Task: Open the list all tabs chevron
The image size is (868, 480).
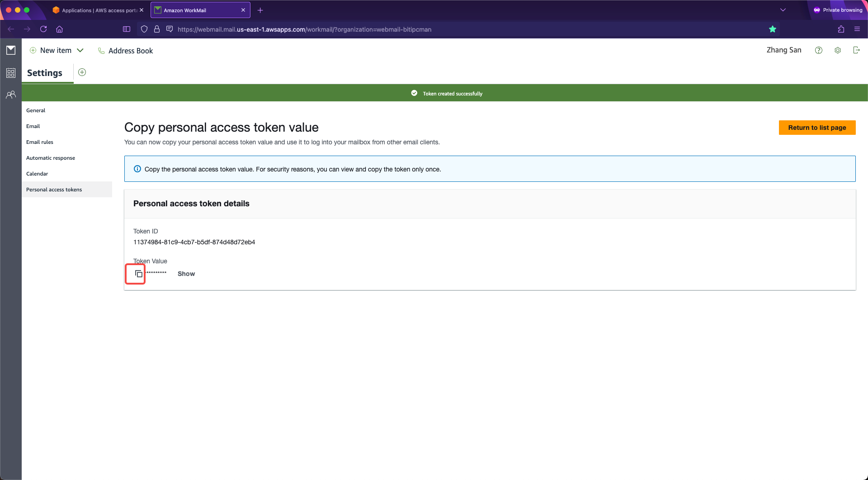Action: (x=783, y=10)
